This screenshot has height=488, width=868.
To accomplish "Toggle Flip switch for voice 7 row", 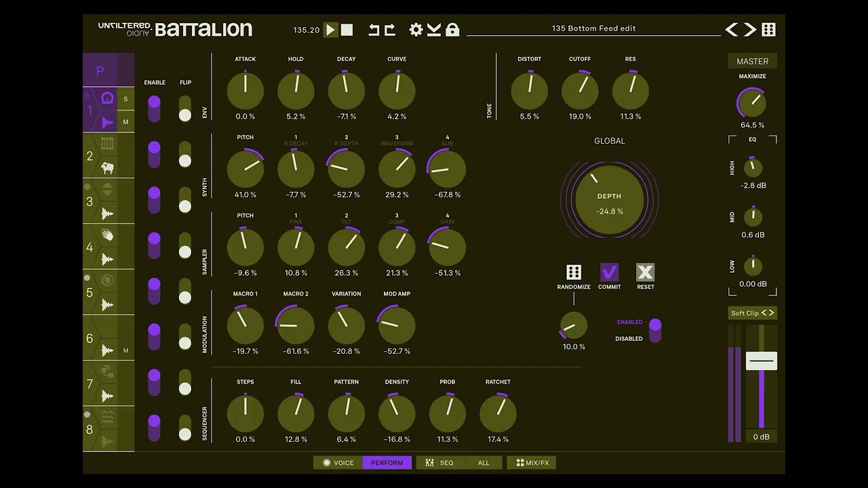I will 184,382.
